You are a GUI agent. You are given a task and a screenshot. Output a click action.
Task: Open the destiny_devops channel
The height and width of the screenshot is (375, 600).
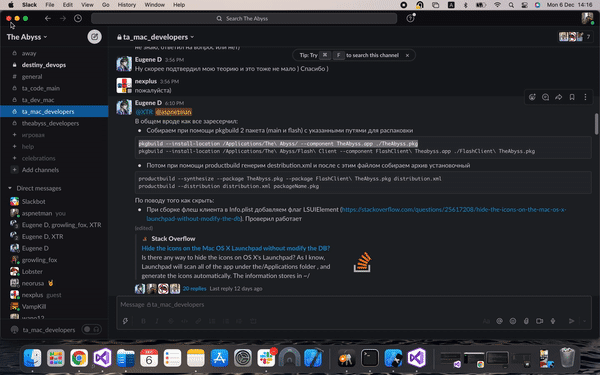[44, 65]
